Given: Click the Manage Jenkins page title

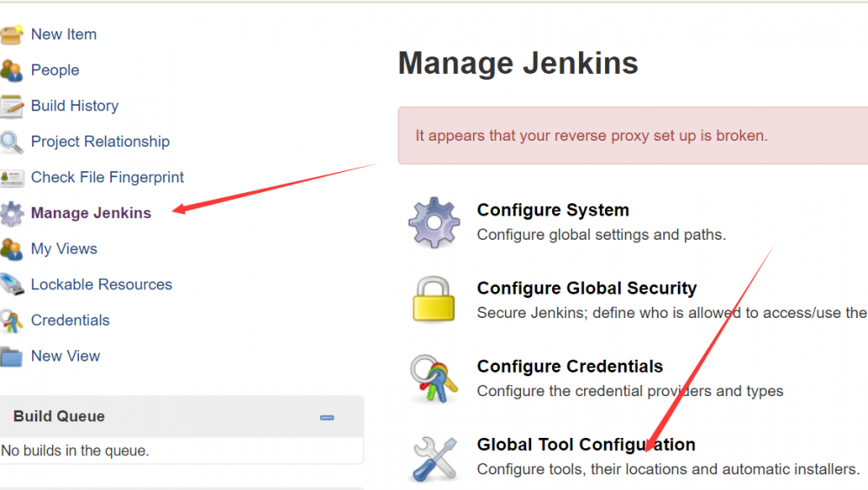Looking at the screenshot, I should 518,63.
